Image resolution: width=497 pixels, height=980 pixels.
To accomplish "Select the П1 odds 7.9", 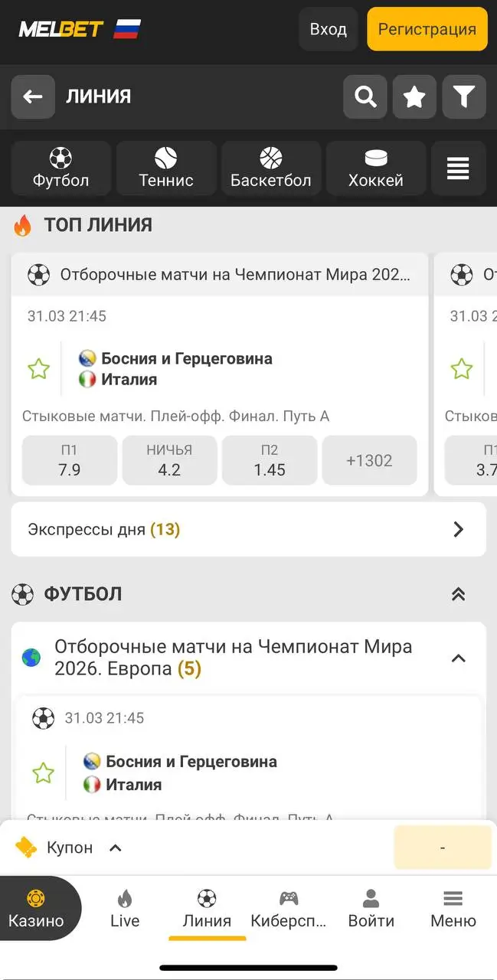I will 70,461.
